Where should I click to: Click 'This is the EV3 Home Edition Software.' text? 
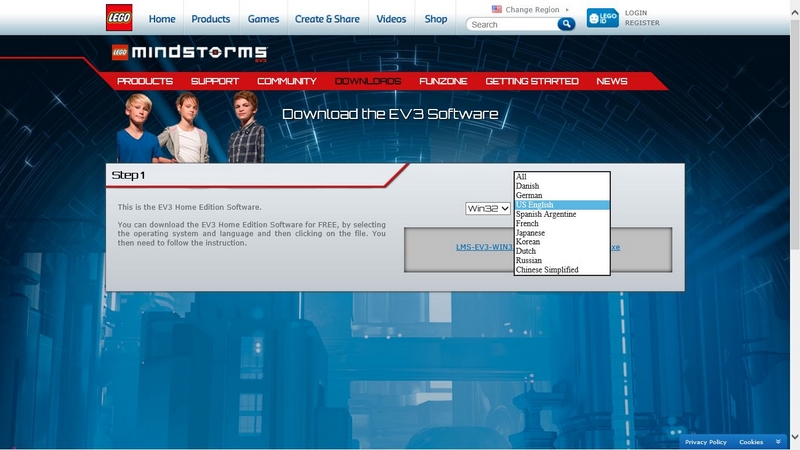click(189, 207)
